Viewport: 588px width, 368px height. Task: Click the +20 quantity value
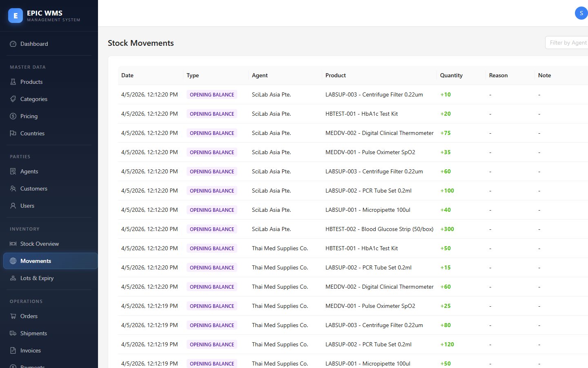click(x=445, y=114)
